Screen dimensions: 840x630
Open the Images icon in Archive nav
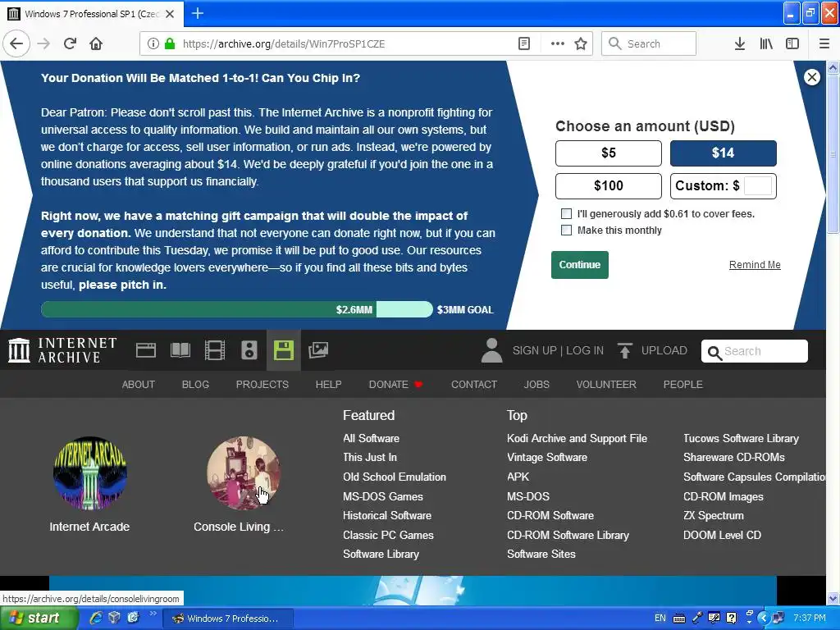(318, 350)
